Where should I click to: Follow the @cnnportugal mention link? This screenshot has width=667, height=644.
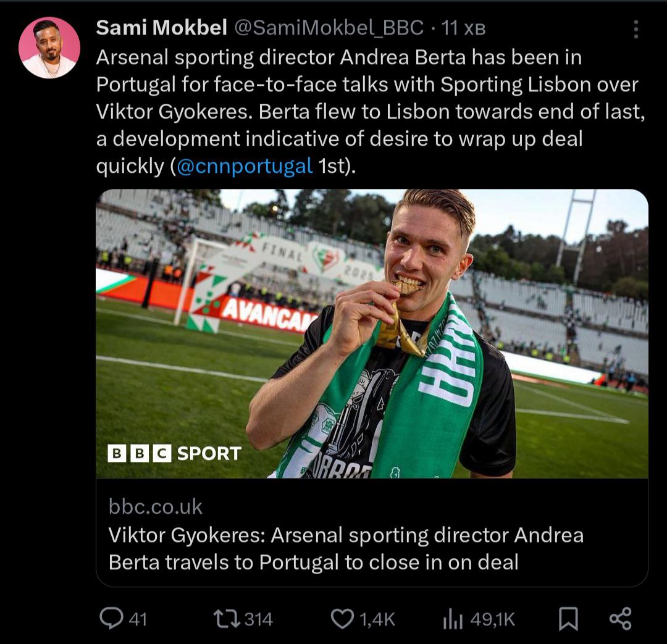click(245, 167)
